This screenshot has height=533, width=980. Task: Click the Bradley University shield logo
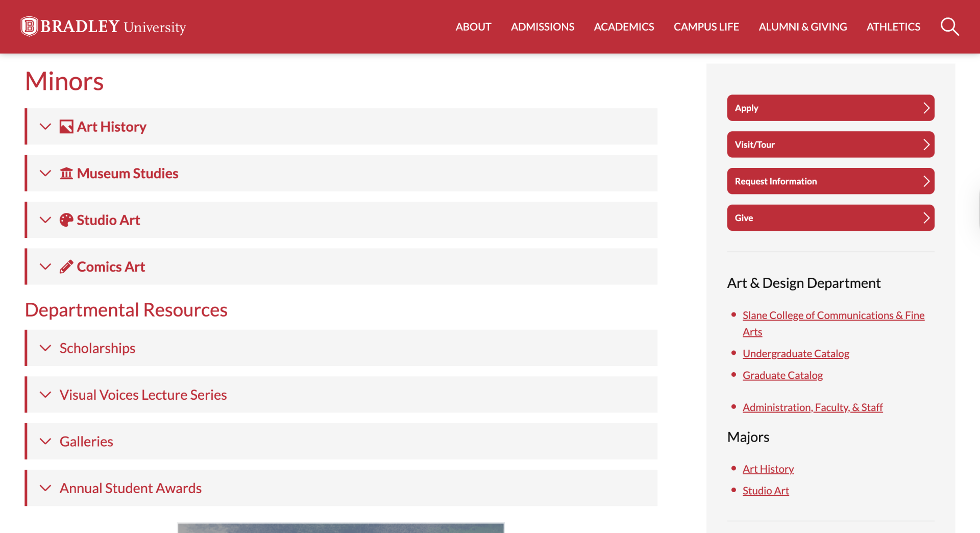point(29,26)
